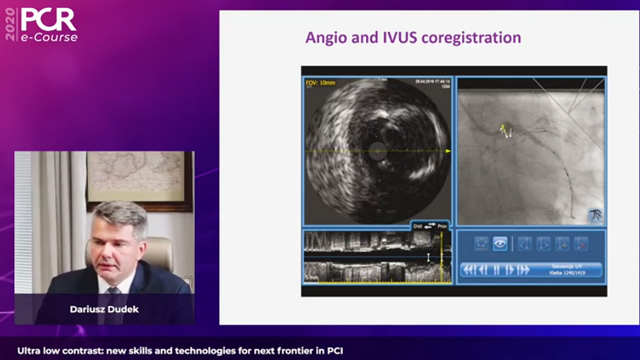Click the coronary tree icon in angiogram corner

pos(596,215)
